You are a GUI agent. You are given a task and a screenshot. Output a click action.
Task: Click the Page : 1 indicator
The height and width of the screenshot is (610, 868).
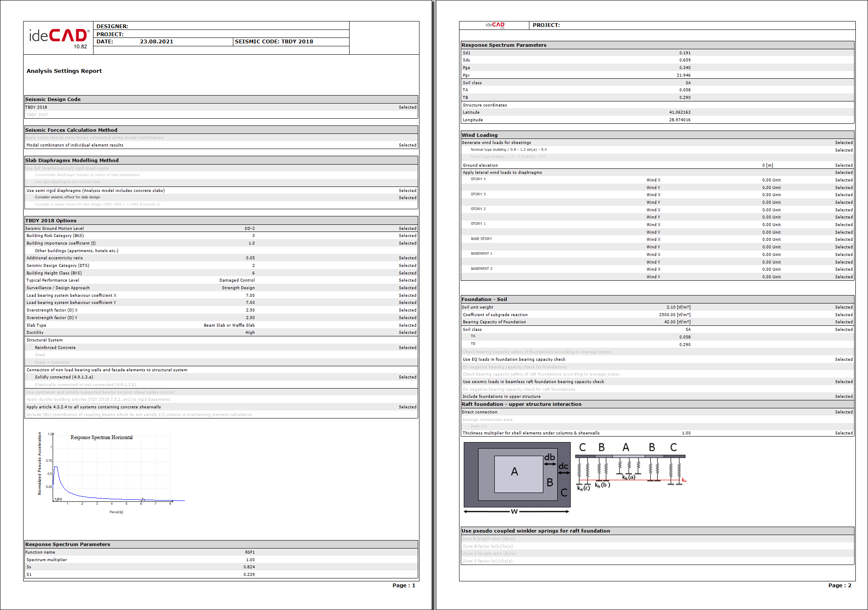point(403,585)
